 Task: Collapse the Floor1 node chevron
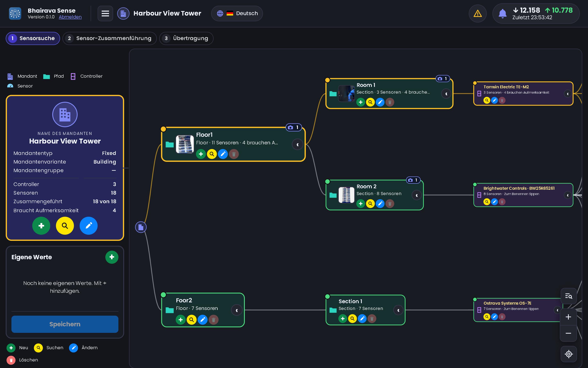coord(297,145)
